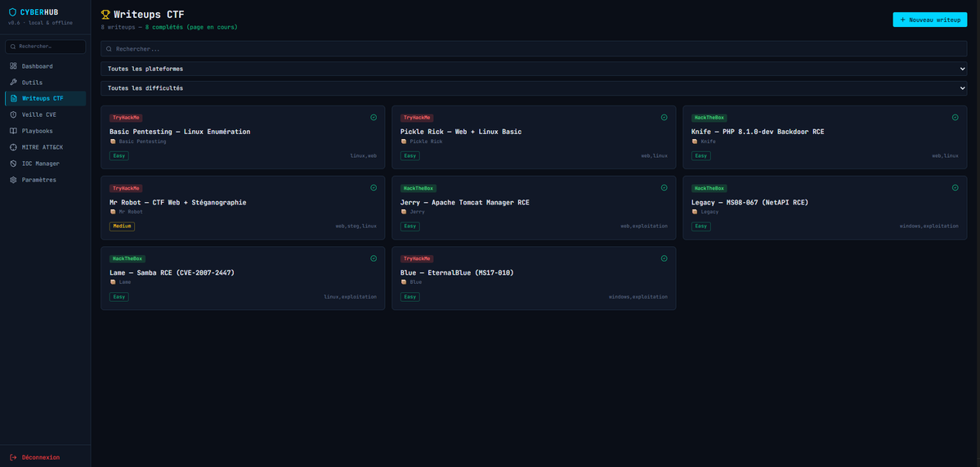Select Writeups CTF in the sidebar
This screenshot has height=467, width=980.
click(x=45, y=99)
